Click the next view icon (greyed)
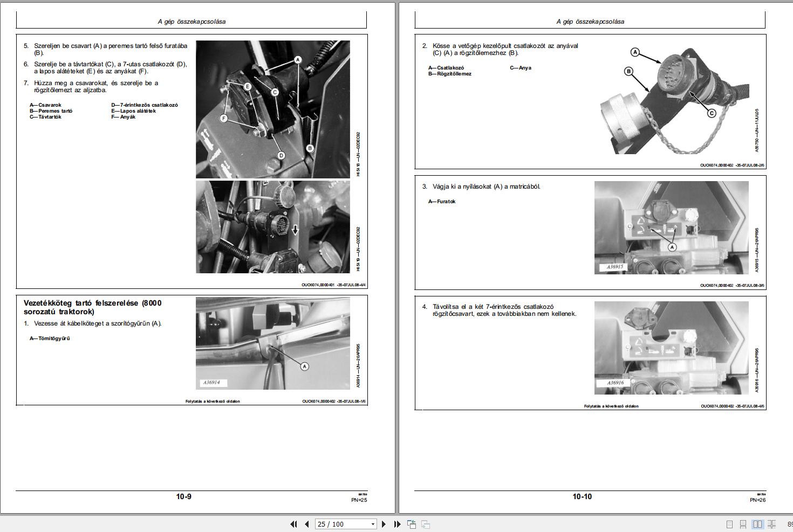Viewport: 793px width, 532px height. point(426,524)
